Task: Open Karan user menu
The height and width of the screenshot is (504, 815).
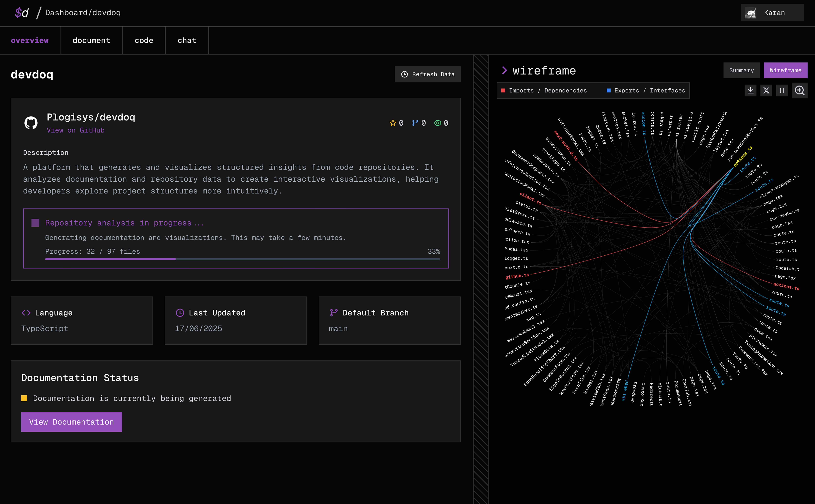Action: (x=772, y=13)
